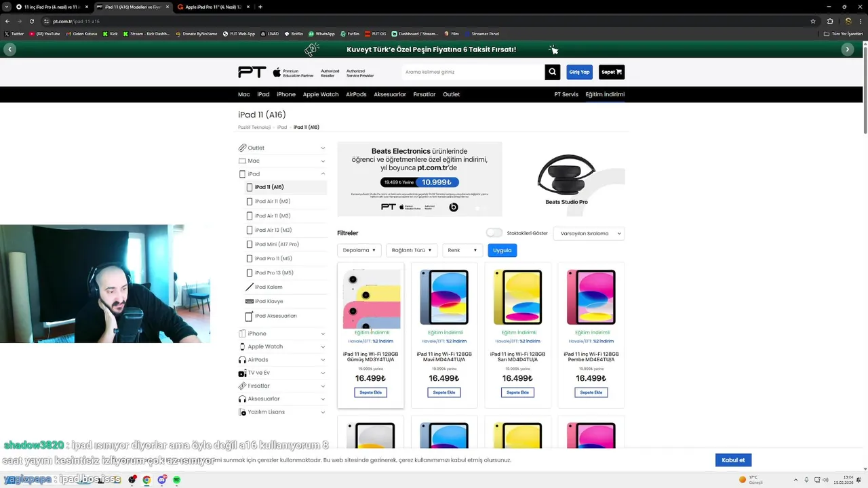Screen dimensions: 868x488
Task: Open Fırsatlar in top navigation
Action: pyautogui.click(x=425, y=94)
